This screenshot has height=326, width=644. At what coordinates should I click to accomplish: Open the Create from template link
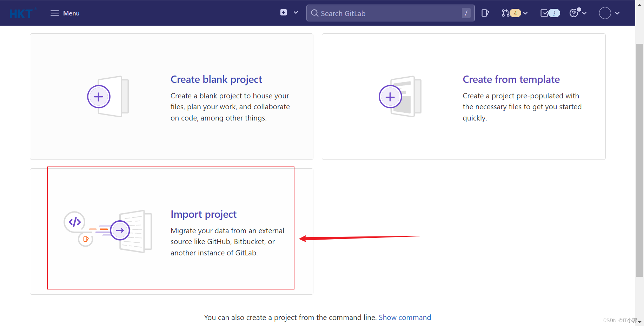pos(511,79)
